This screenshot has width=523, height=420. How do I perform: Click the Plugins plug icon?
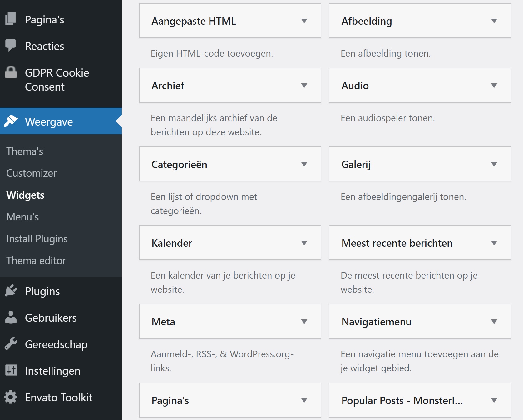coord(11,291)
